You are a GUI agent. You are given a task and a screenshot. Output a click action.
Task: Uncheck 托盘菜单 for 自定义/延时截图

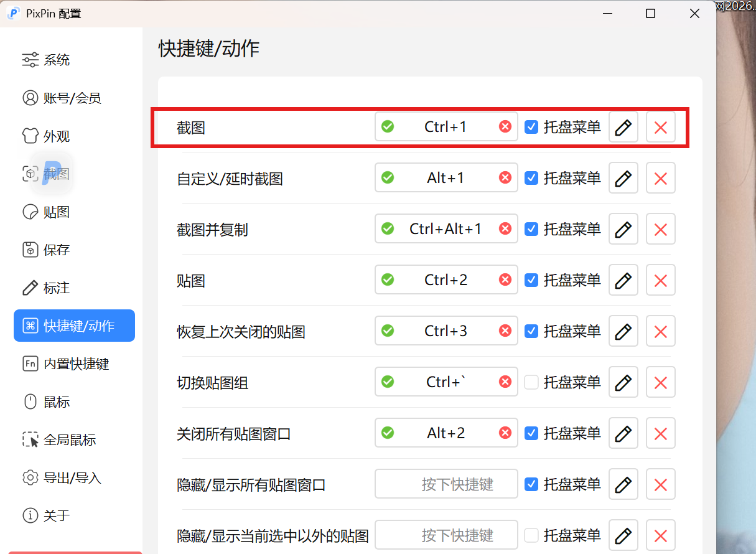[x=531, y=178]
